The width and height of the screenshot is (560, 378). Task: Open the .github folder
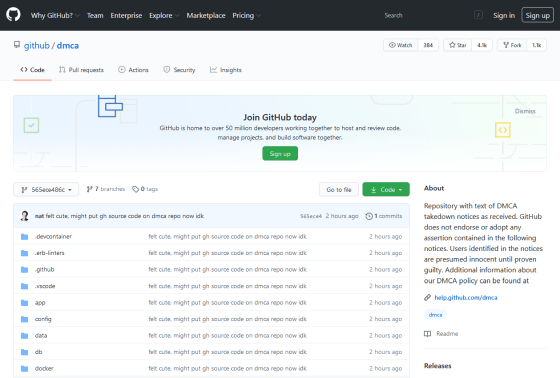click(x=44, y=269)
